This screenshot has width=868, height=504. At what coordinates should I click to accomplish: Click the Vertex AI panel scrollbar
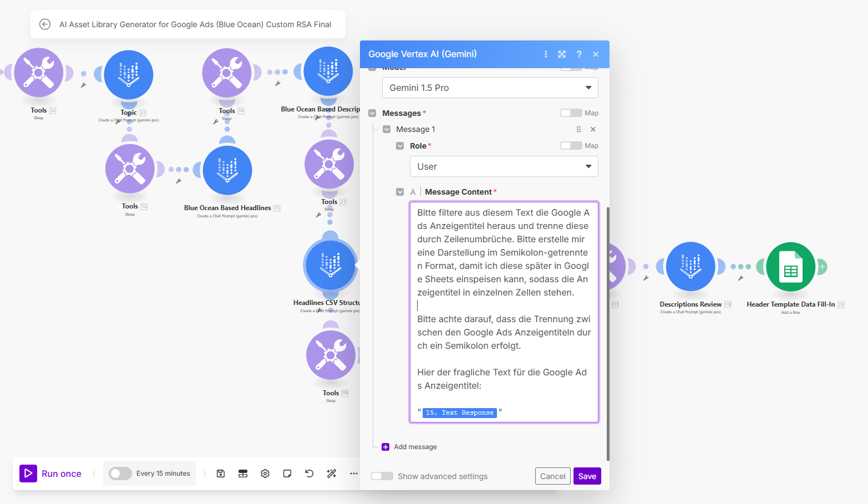(x=608, y=334)
